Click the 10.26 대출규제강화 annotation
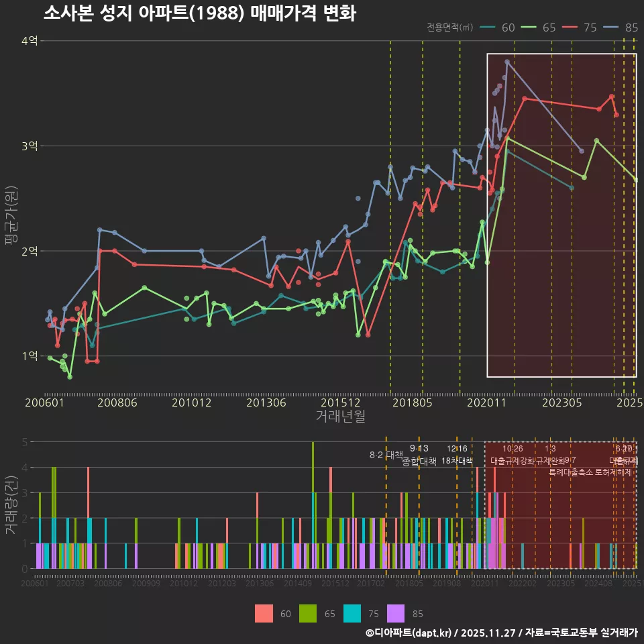 (513, 455)
